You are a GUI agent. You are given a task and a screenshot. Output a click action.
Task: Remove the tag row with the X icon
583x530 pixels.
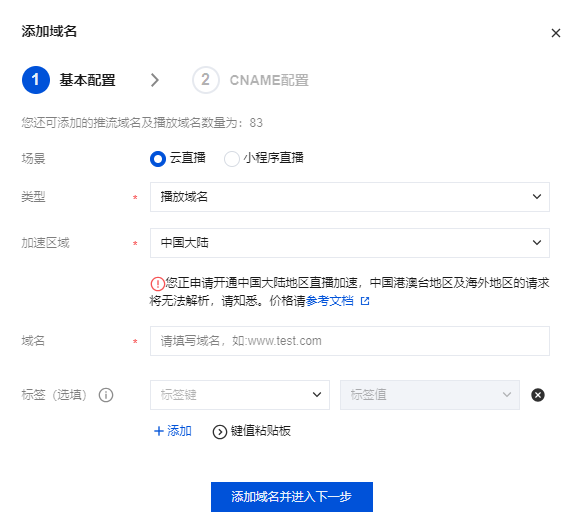[x=538, y=395]
